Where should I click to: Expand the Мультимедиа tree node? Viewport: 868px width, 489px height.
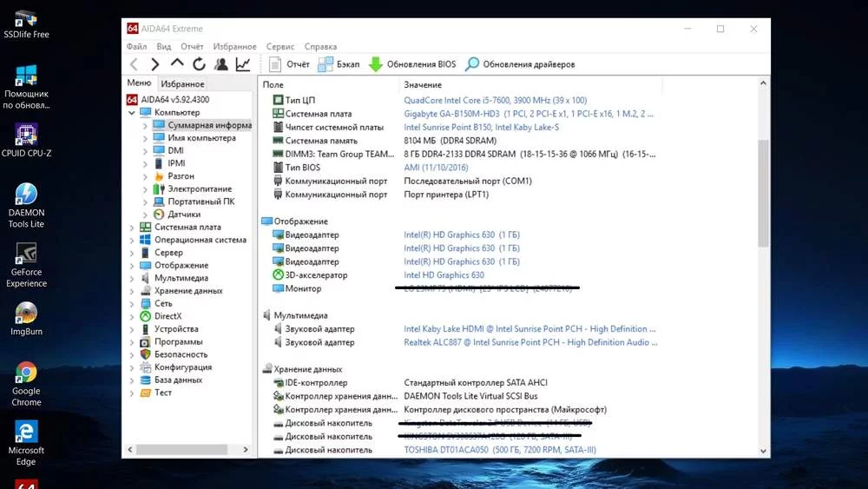pyautogui.click(x=132, y=278)
